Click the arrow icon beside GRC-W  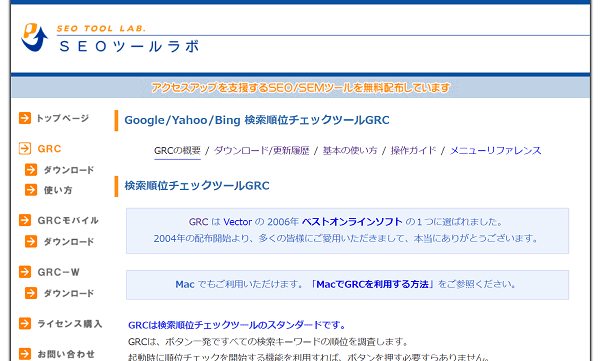coord(25,272)
